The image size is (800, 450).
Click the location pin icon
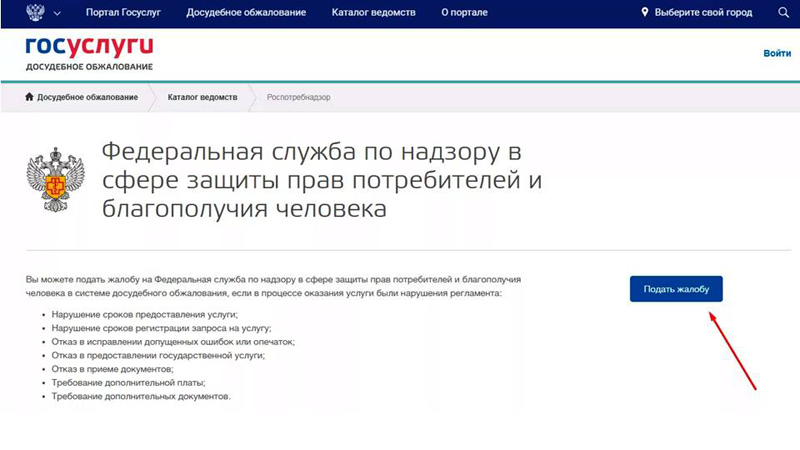click(645, 14)
